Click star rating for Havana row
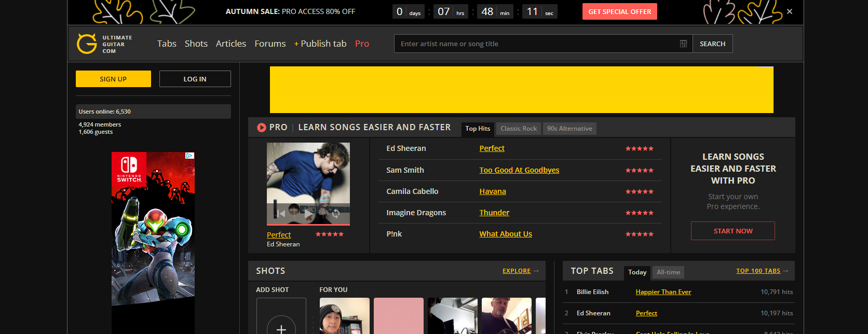 pos(640,192)
